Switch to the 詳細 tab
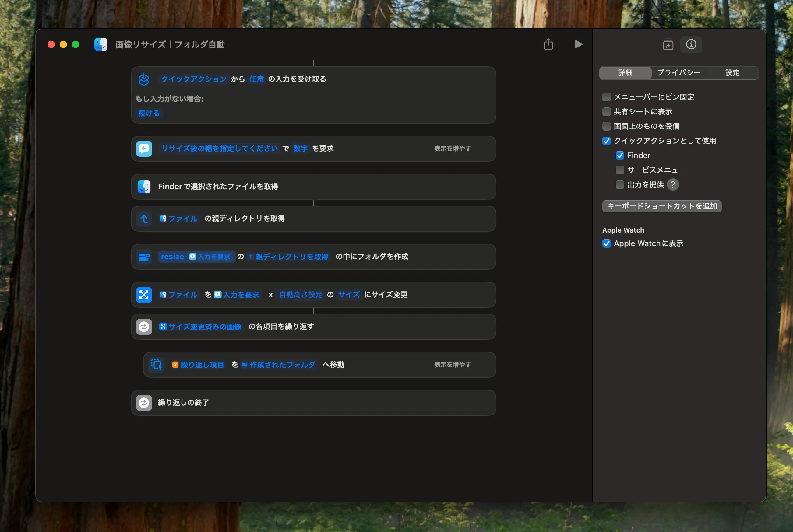793x532 pixels. click(x=625, y=73)
